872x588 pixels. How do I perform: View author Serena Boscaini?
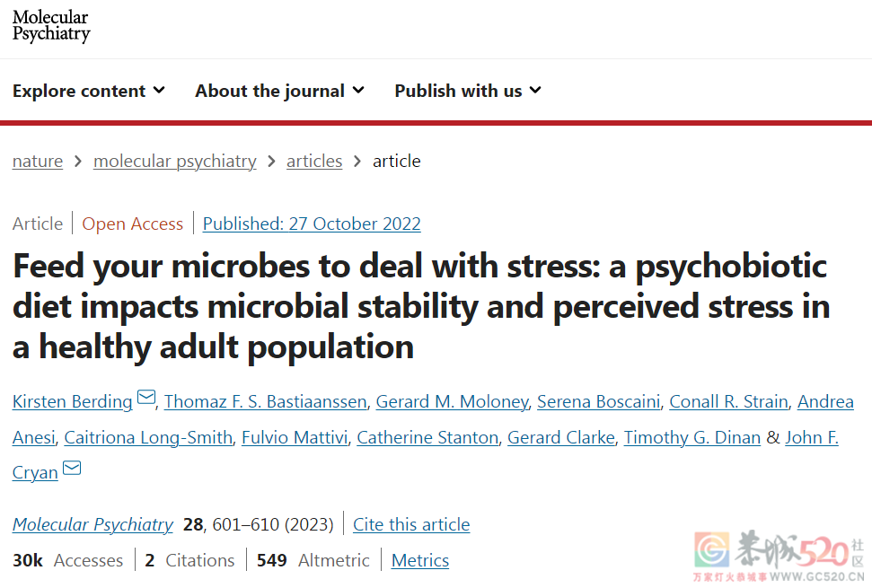pyautogui.click(x=598, y=401)
